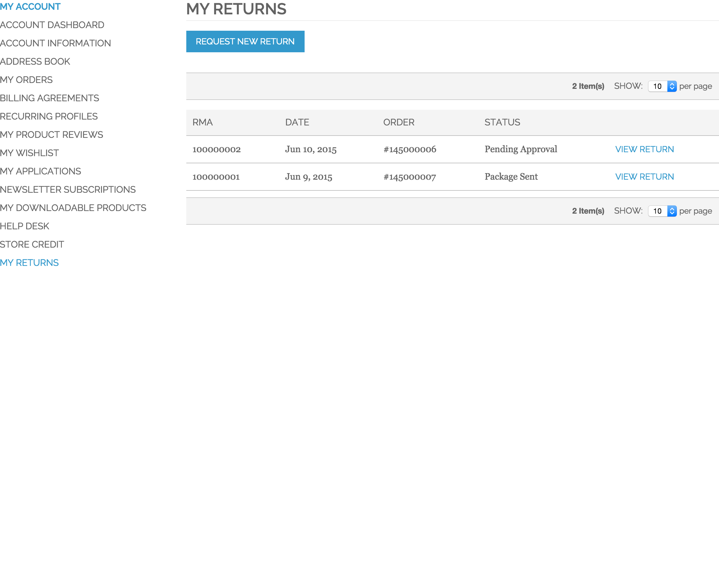Image resolution: width=719 pixels, height=588 pixels.
Task: Go to the Help Desk
Action: [x=25, y=226]
